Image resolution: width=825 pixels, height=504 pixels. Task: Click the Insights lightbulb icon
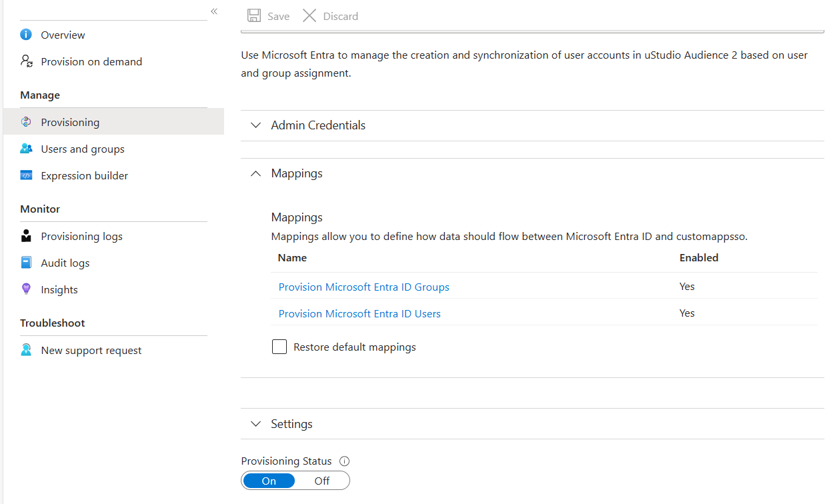click(x=26, y=289)
